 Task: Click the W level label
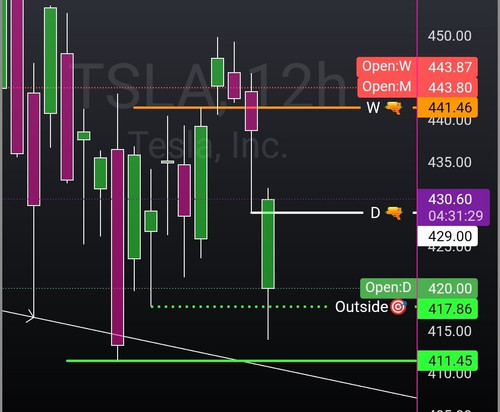[x=373, y=108]
